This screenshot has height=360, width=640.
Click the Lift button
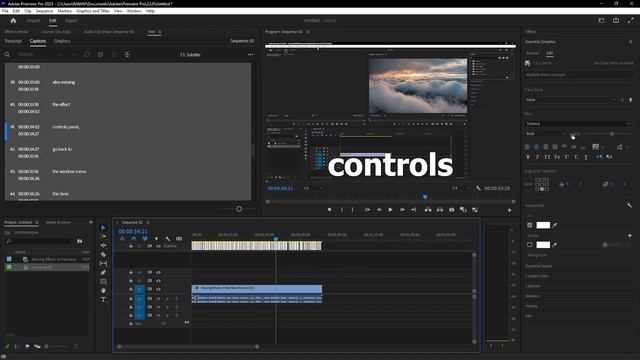click(428, 210)
